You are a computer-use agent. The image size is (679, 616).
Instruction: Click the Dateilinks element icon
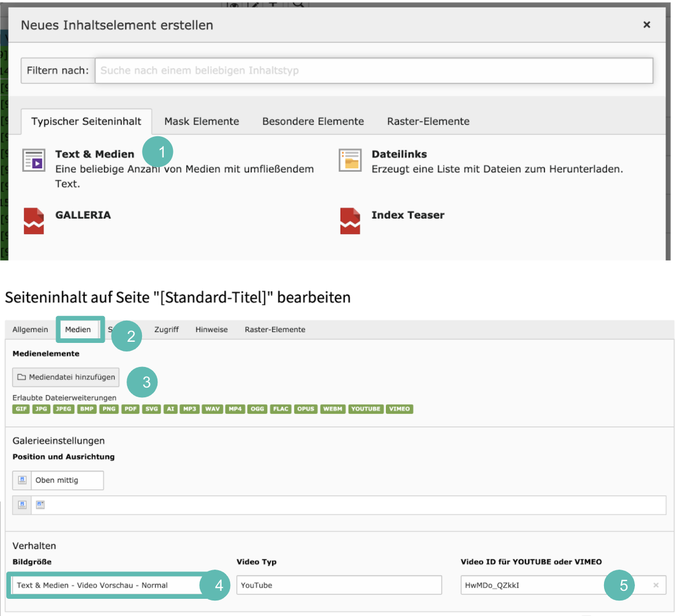(x=350, y=160)
